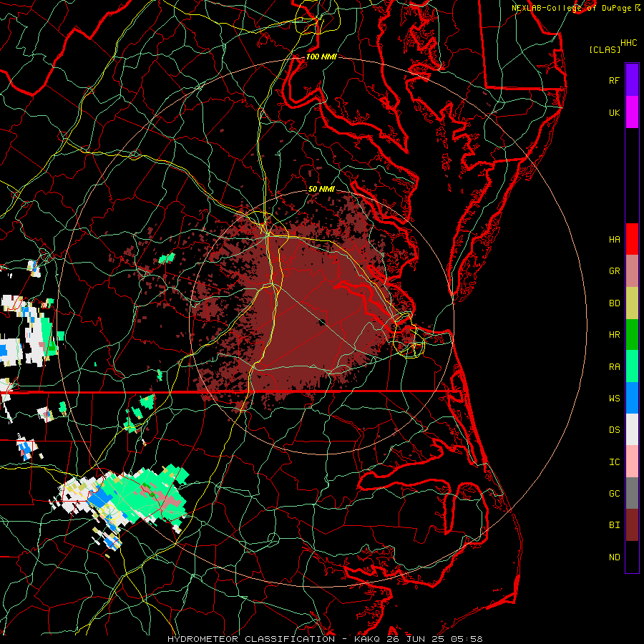Click the WS blue legend swatch

coord(632,398)
